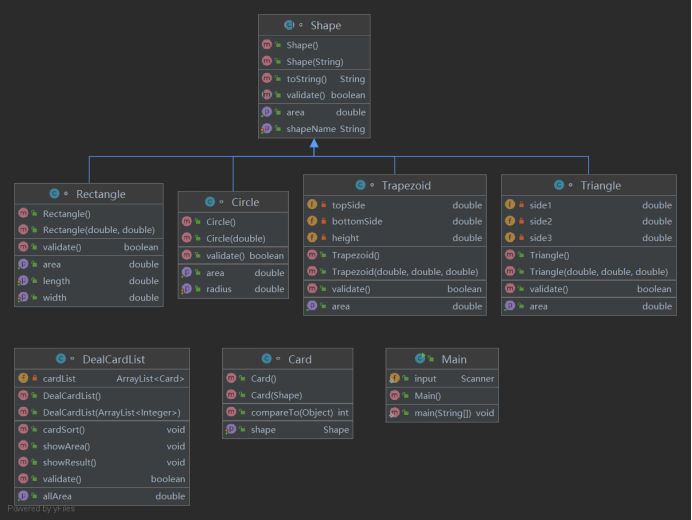The height and width of the screenshot is (520, 692).
Task: Click method icon beside Circle(double)
Action: [x=187, y=238]
